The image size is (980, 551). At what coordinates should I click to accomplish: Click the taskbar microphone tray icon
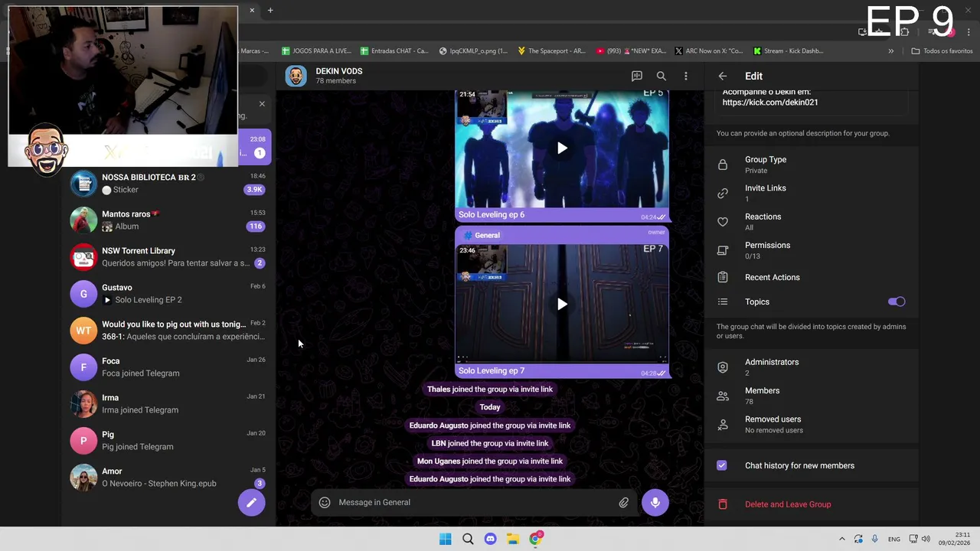pyautogui.click(x=875, y=539)
